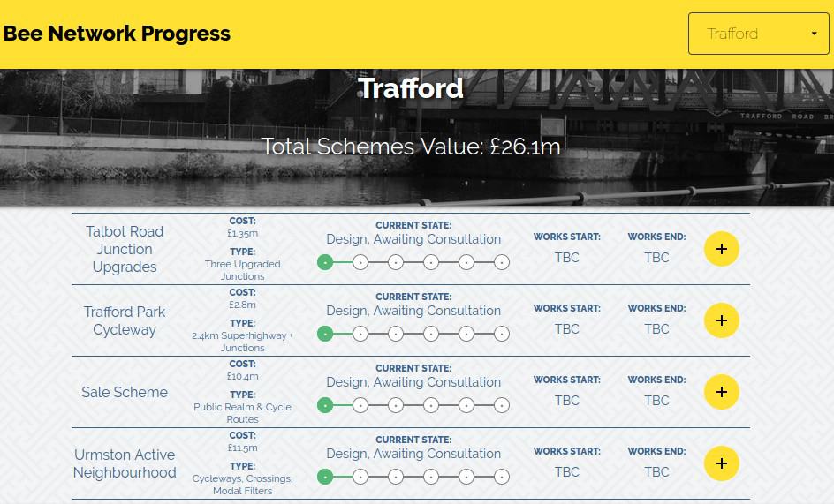Image resolution: width=834 pixels, height=504 pixels.
Task: Click last stage circle for Urmston scheme
Action: (502, 477)
